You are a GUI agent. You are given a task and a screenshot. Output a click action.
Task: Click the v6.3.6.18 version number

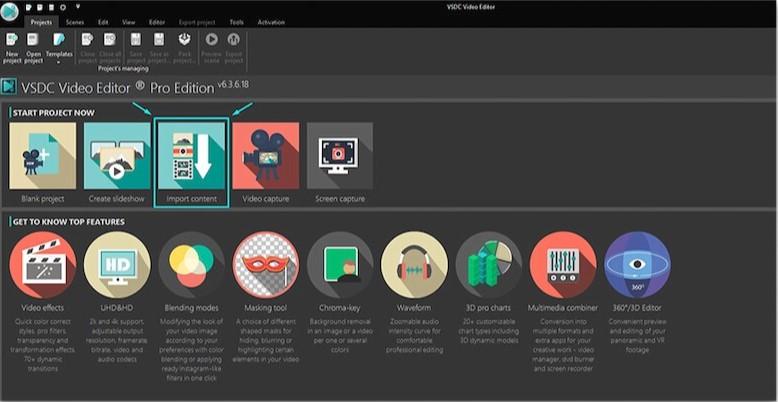tap(233, 85)
